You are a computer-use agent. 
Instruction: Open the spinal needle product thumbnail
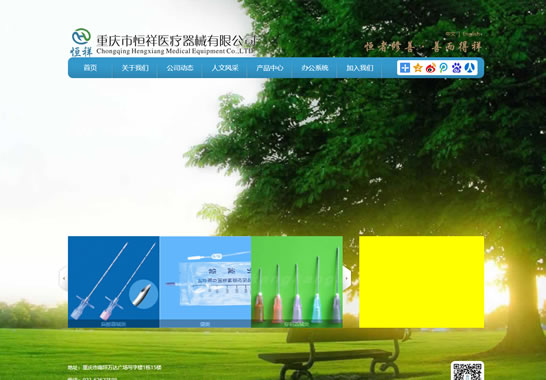tap(114, 282)
